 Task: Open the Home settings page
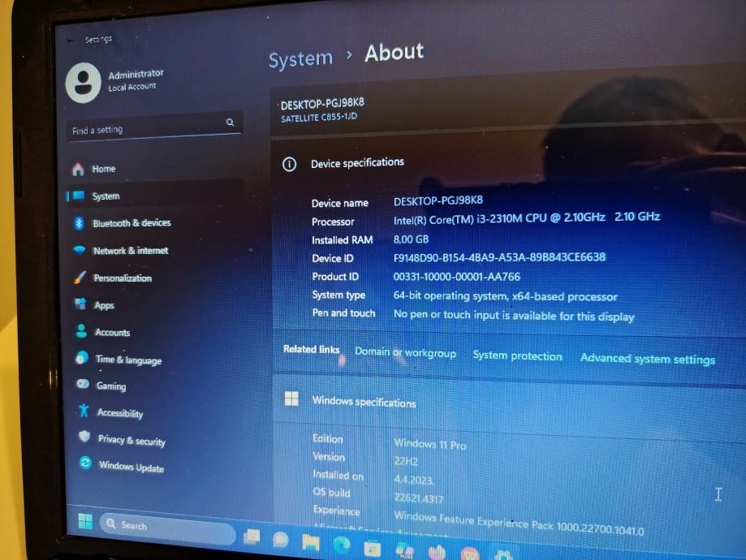pyautogui.click(x=104, y=169)
